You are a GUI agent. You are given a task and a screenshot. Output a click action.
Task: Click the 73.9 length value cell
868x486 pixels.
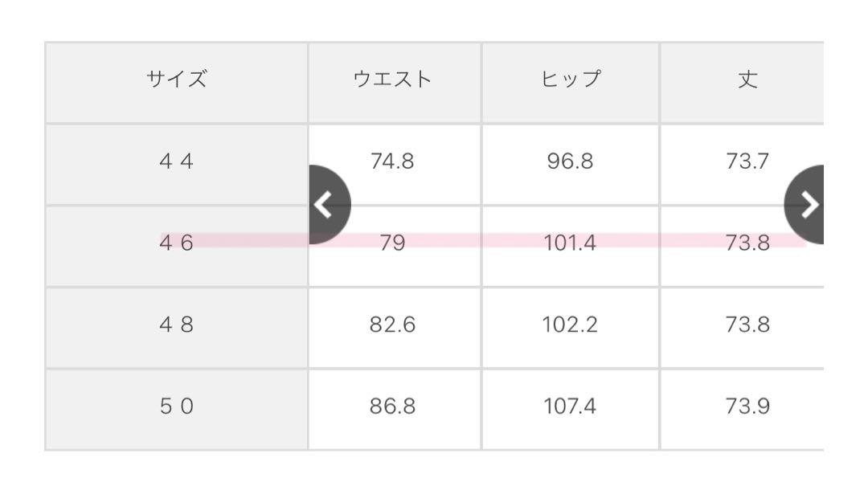[743, 410]
